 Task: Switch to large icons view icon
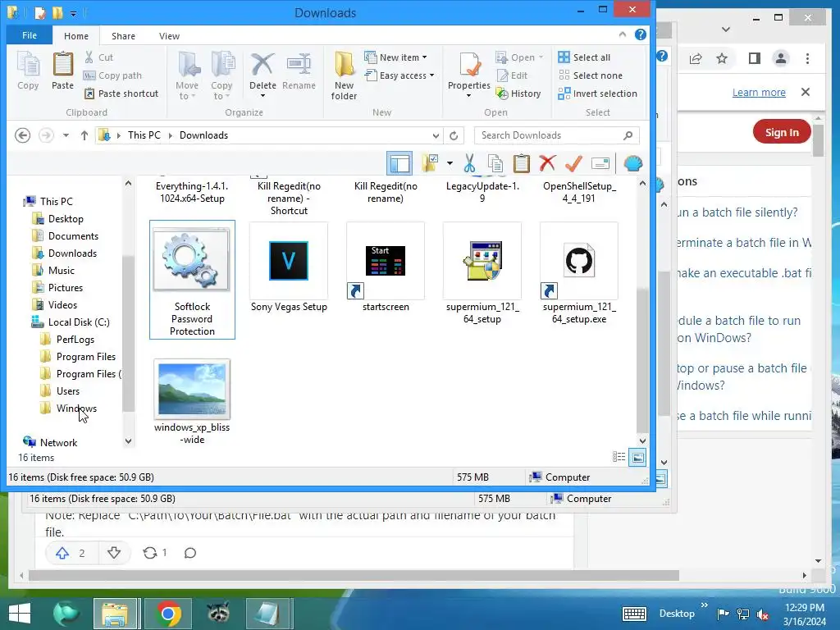point(637,458)
